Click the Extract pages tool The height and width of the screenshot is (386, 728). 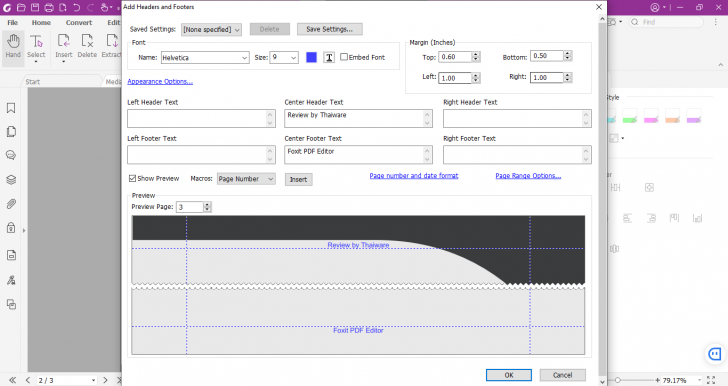[111, 45]
